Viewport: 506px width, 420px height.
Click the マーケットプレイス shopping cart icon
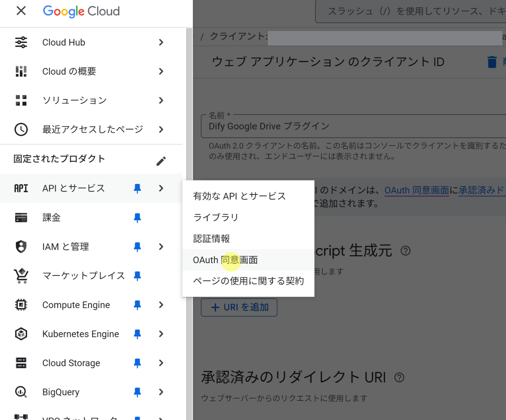click(21, 276)
